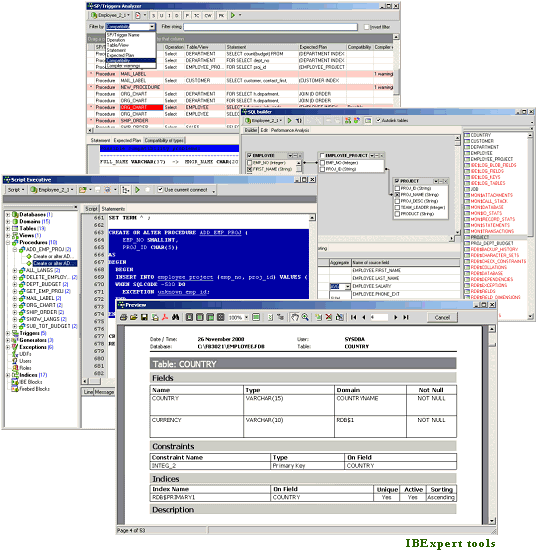Image resolution: width=536 pixels, height=552 pixels.
Task: Click Cancel button in Preview window
Action: pyautogui.click(x=442, y=318)
